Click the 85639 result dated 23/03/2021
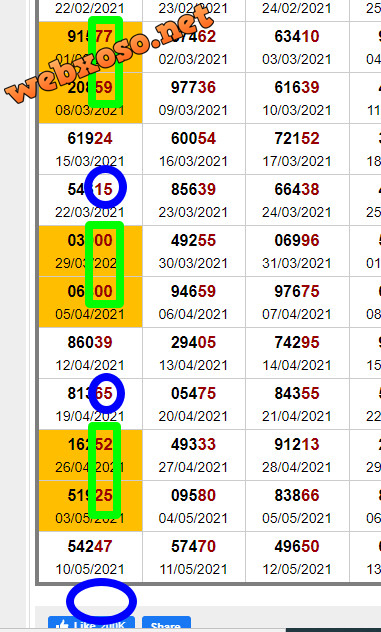This screenshot has height=632, width=381. (x=194, y=200)
